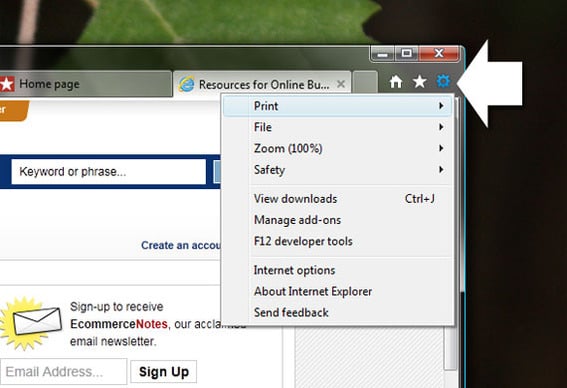The width and height of the screenshot is (567, 388).
Task: Open the Favorites star icon
Action: (419, 82)
